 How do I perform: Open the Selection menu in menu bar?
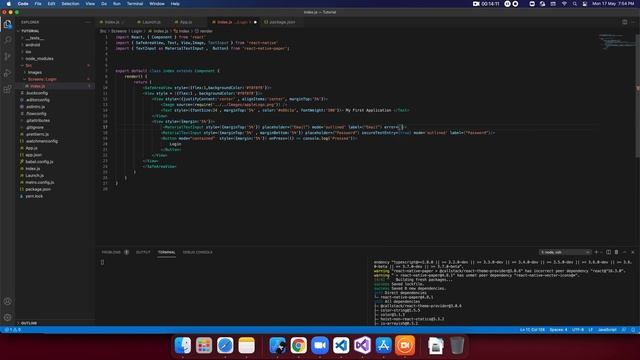click(x=70, y=4)
